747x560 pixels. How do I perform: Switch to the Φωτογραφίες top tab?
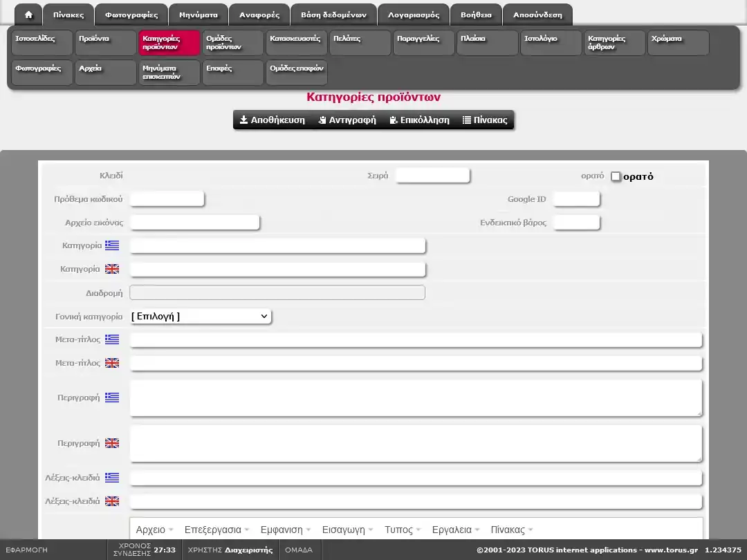pos(131,15)
